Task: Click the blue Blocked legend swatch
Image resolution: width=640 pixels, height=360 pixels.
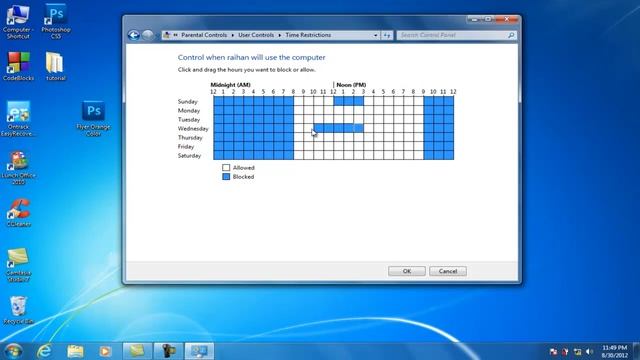Action: click(226, 177)
